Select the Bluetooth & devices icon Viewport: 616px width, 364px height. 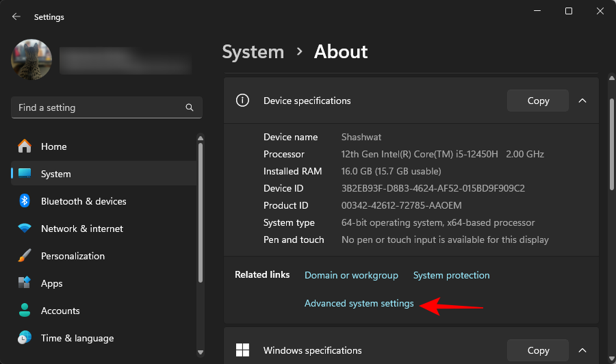(25, 201)
